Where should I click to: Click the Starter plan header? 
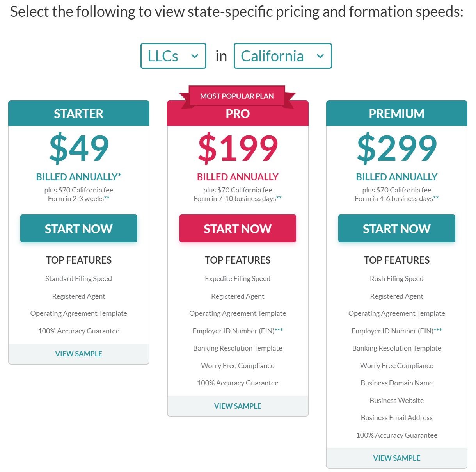pyautogui.click(x=79, y=114)
